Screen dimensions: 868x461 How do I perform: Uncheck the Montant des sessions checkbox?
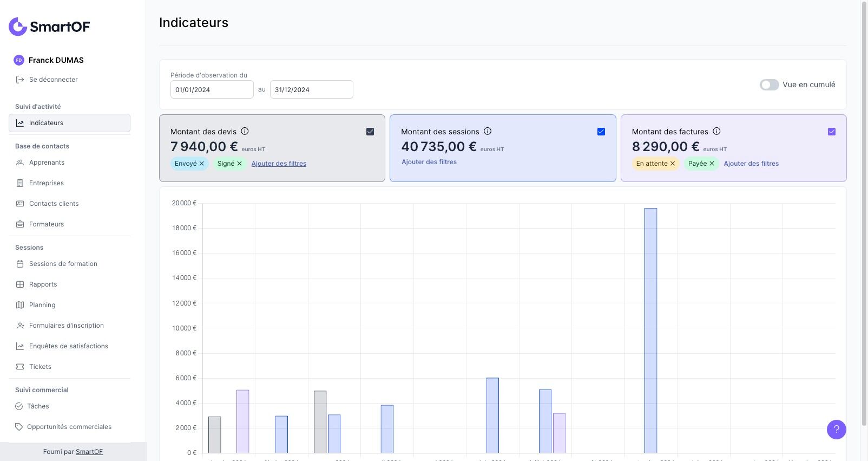tap(601, 132)
